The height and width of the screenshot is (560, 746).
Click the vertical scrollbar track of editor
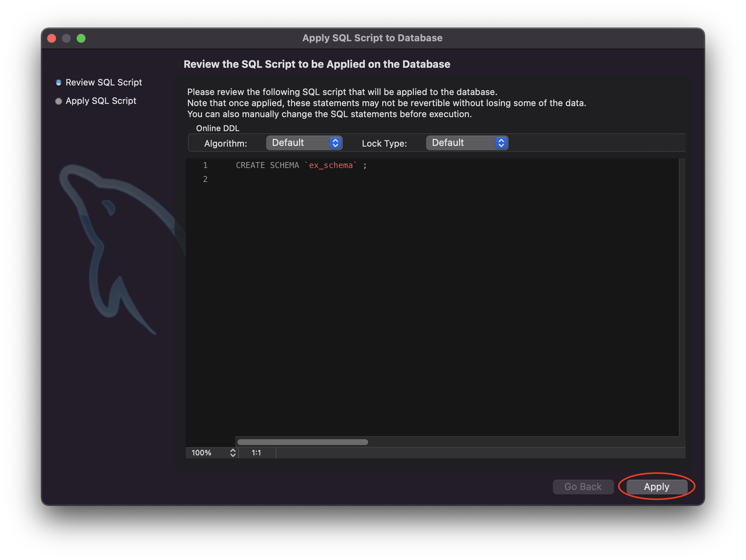pyautogui.click(x=682, y=295)
